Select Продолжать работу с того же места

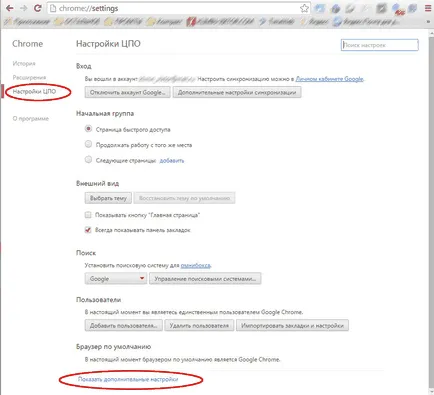[88, 144]
